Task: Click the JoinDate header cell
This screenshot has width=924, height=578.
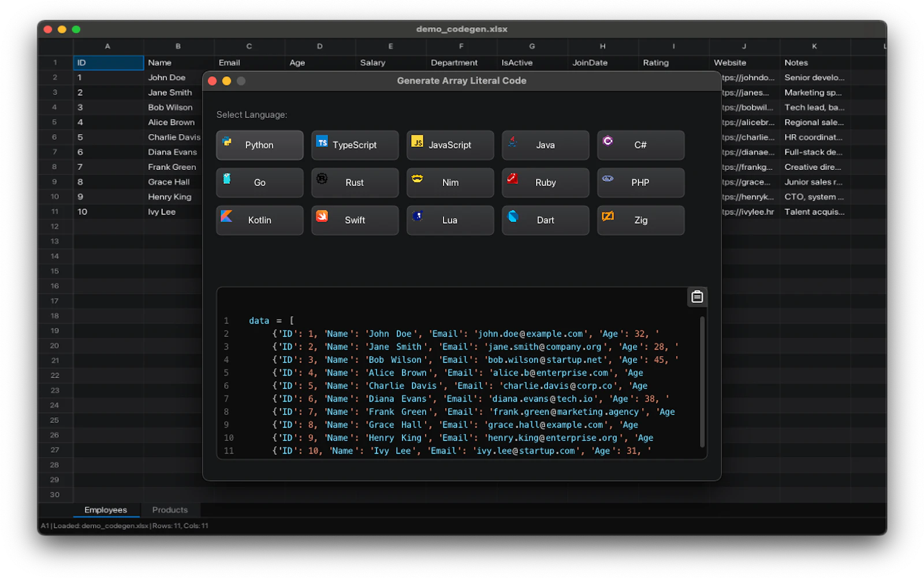Action: 603,62
